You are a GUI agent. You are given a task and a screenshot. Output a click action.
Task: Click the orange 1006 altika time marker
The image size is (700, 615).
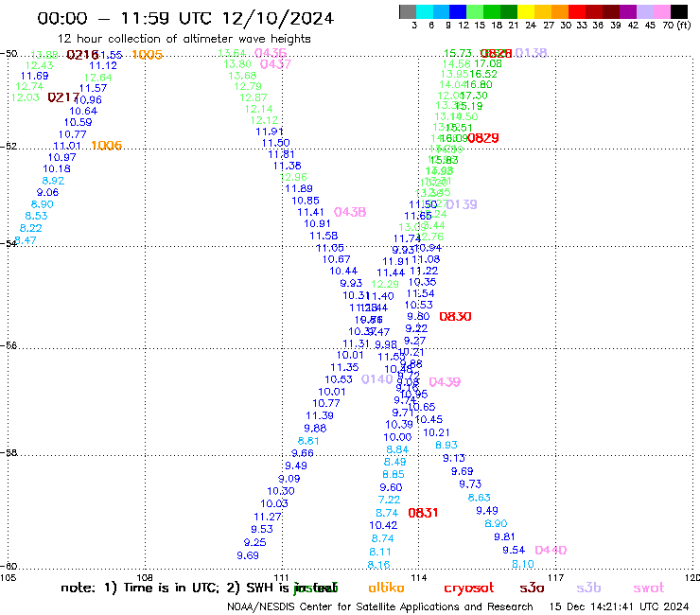(x=106, y=146)
